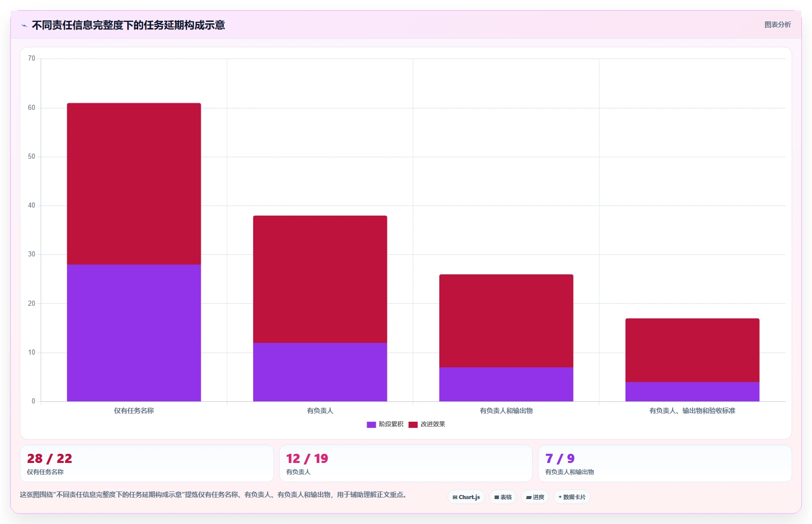
Task: Click the x-axis label 有负责人和输出物
Action: (x=506, y=411)
